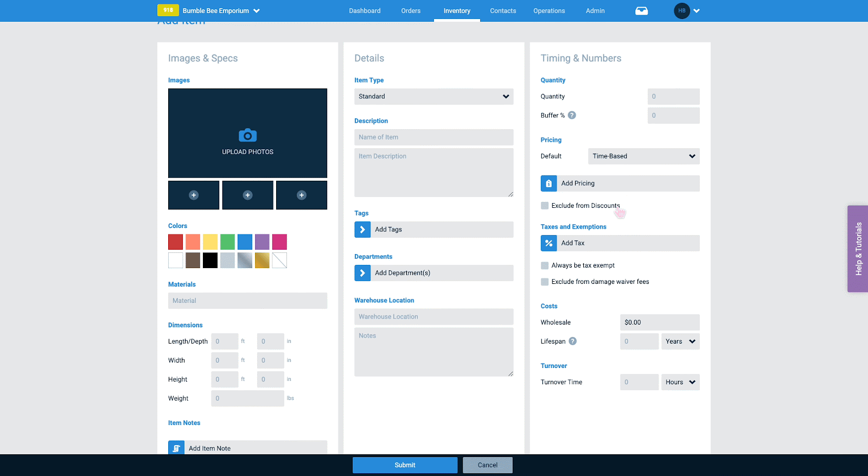The height and width of the screenshot is (476, 868).
Task: Click the Cancel button
Action: coord(487,465)
